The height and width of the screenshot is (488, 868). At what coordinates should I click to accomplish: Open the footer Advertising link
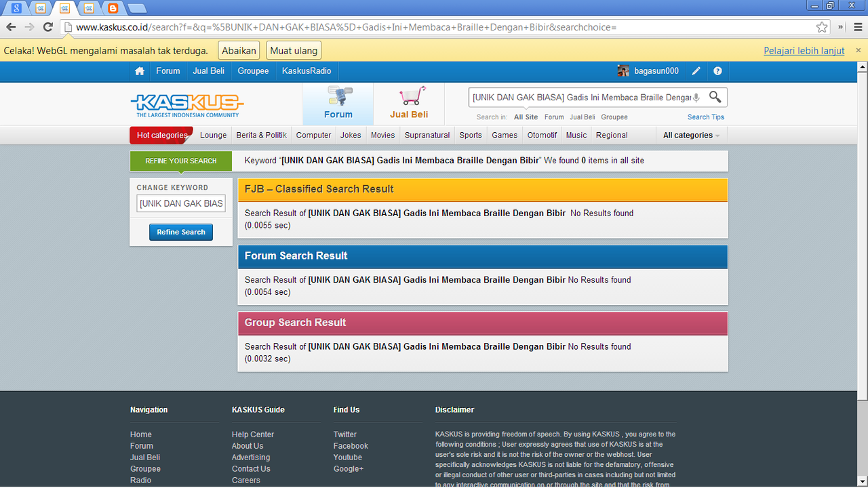point(251,457)
